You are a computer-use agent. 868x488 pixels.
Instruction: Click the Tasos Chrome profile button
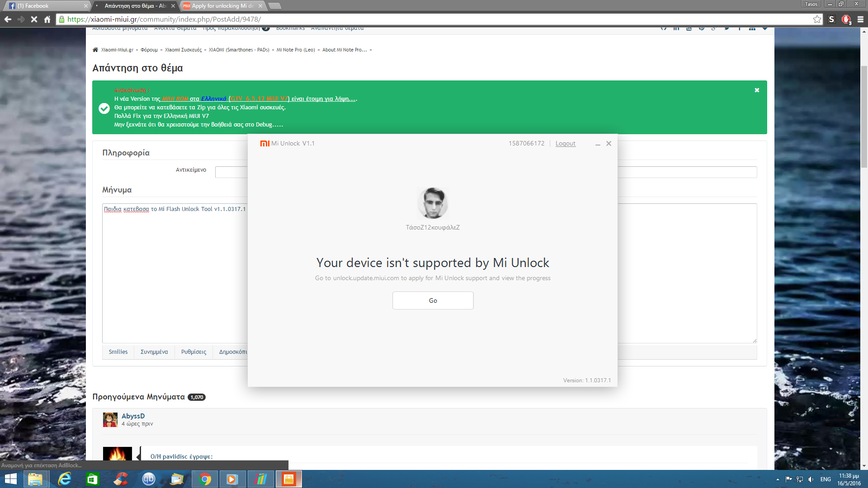pos(811,4)
